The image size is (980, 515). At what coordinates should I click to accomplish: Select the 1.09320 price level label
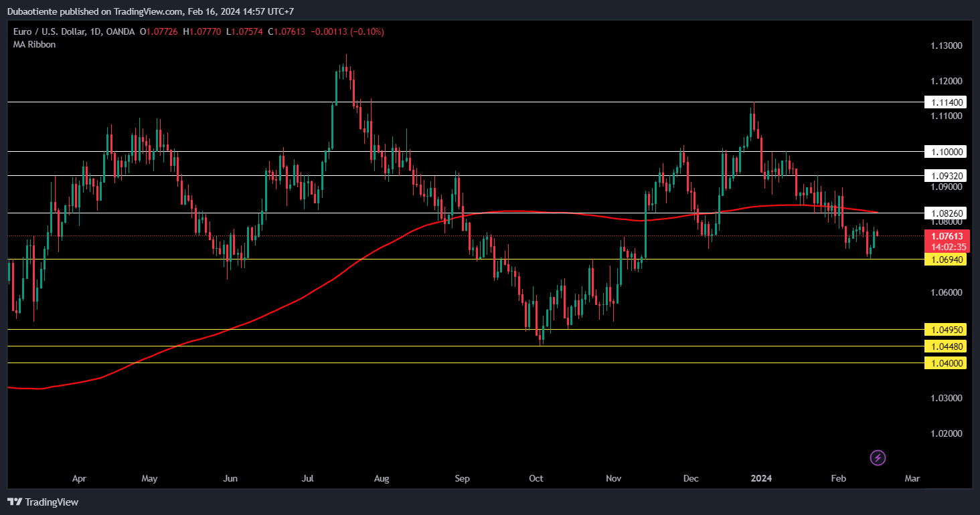click(x=945, y=175)
